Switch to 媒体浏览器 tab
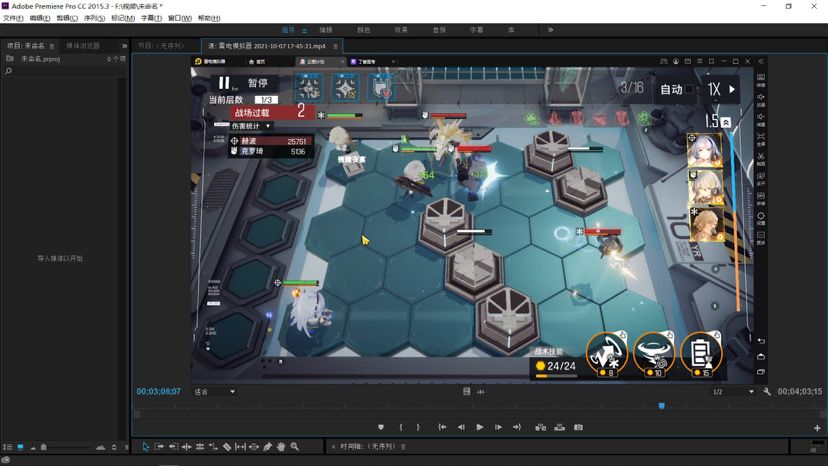The width and height of the screenshot is (828, 466). 83,46
